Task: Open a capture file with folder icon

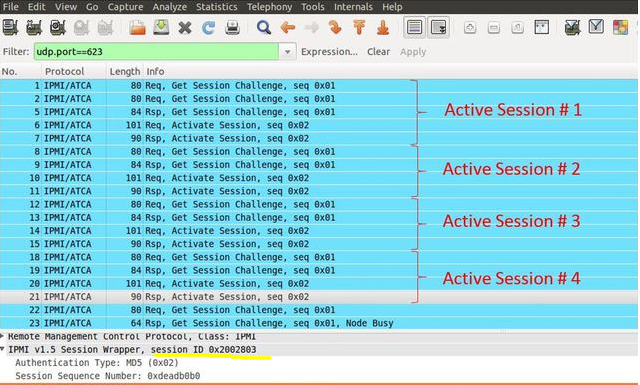Action: (137, 28)
